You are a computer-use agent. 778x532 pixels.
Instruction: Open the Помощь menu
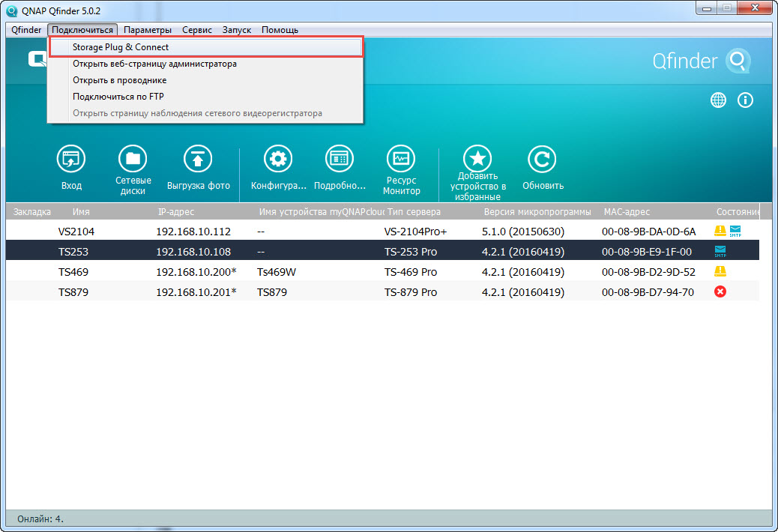point(280,30)
